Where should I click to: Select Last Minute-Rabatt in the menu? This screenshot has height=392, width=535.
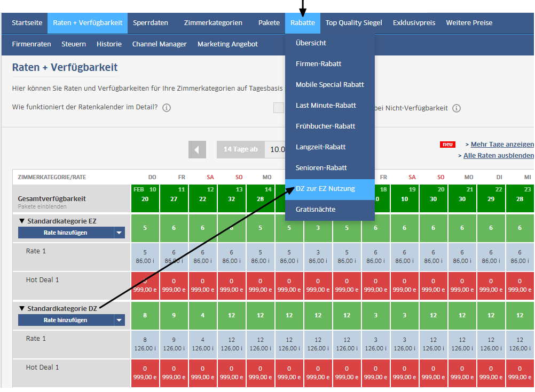tap(326, 106)
